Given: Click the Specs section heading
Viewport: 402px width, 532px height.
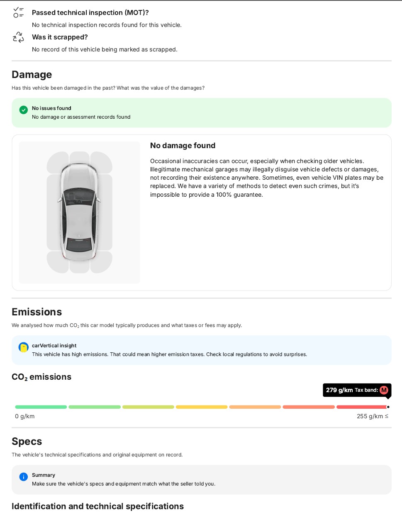Looking at the screenshot, I should pyautogui.click(x=27, y=442).
